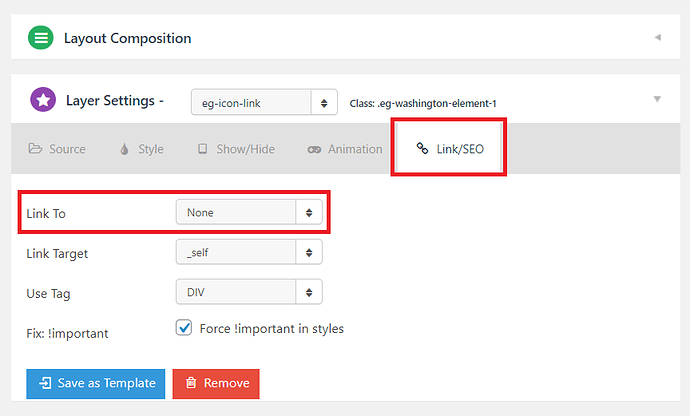Screen dimensions: 690x416
Task: Click the square icon beside Show/Hide
Action: click(202, 149)
